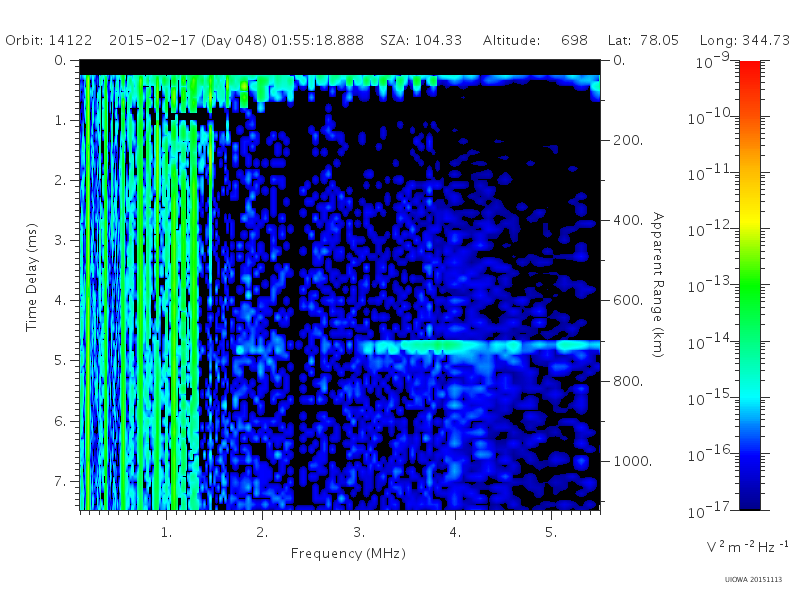Viewport: 800px width, 600px height.
Task: Click the frequency axis tick label '1.'
Action: pos(166,532)
